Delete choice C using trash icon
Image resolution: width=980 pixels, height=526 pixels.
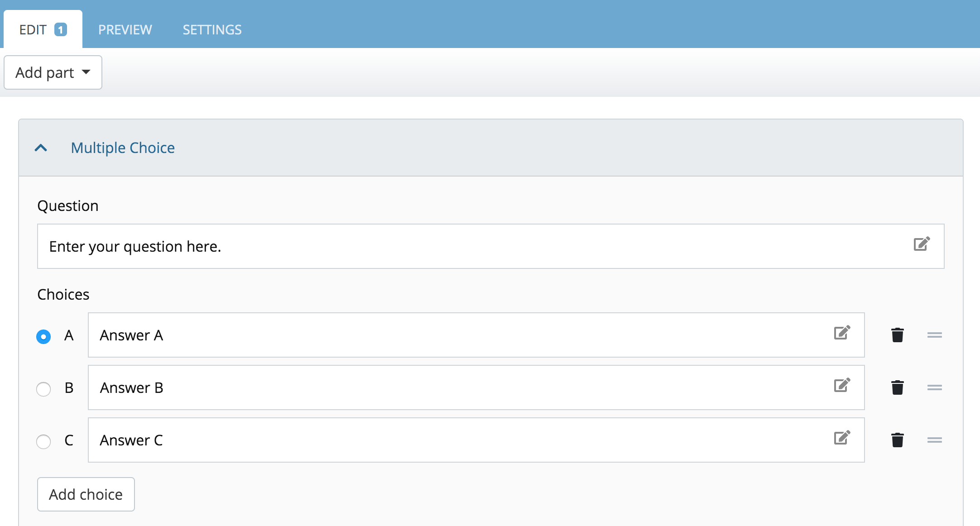(898, 440)
